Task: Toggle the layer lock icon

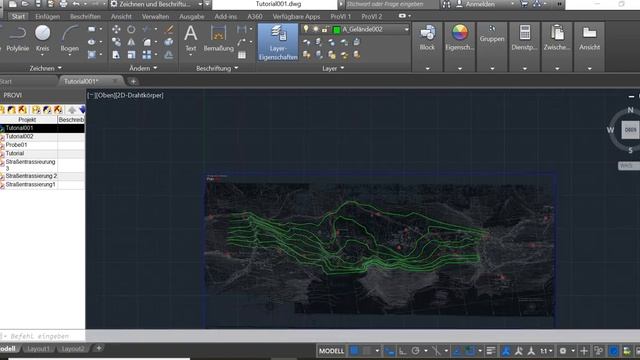Action: [325, 29]
